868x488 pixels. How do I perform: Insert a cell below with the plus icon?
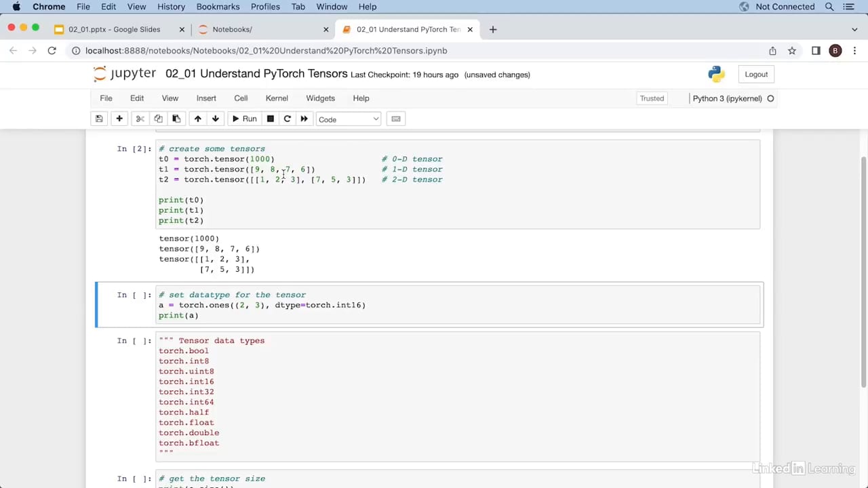(119, 119)
